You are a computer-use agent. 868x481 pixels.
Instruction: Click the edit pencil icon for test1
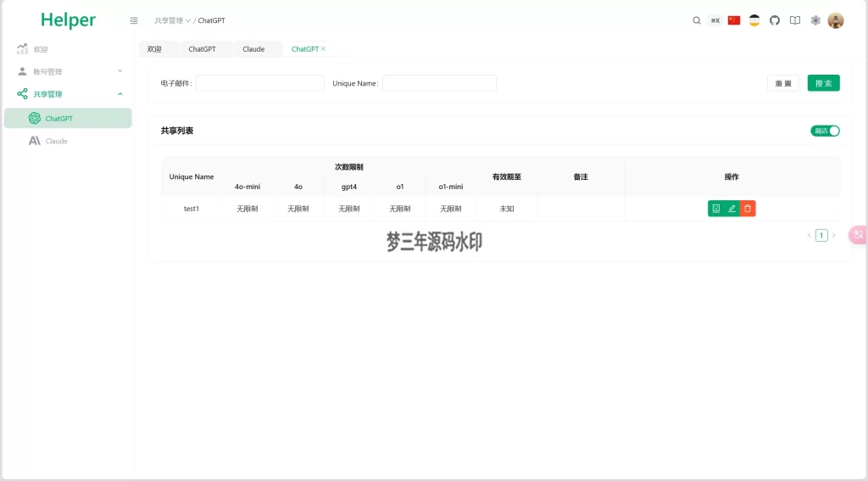click(732, 209)
